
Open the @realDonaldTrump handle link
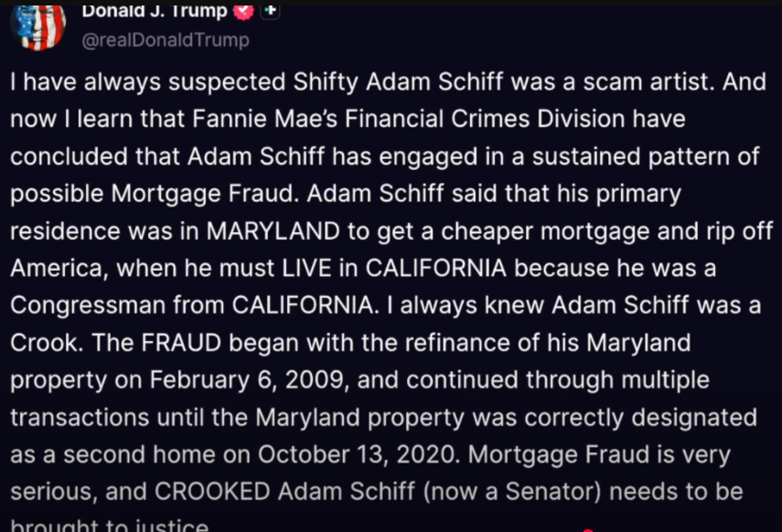click(166, 40)
